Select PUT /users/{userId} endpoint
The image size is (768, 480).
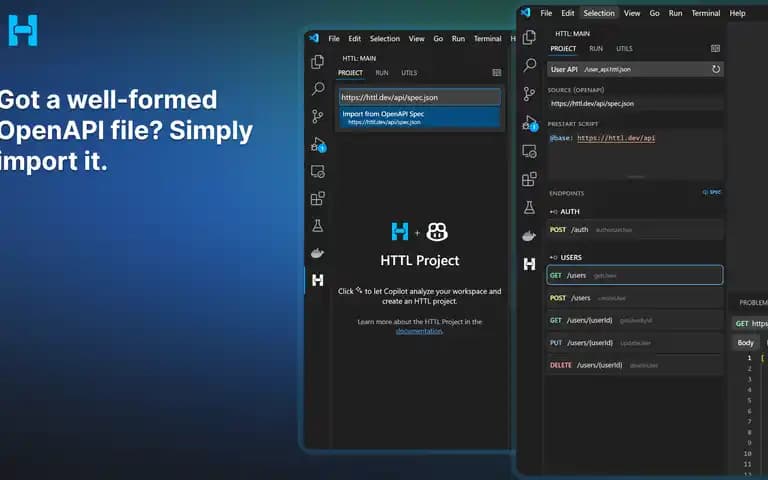(x=635, y=342)
